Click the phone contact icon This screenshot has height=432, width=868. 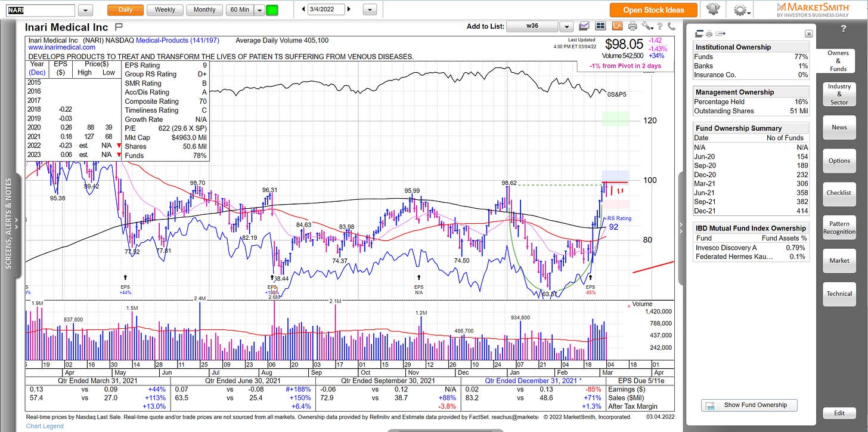(x=671, y=26)
